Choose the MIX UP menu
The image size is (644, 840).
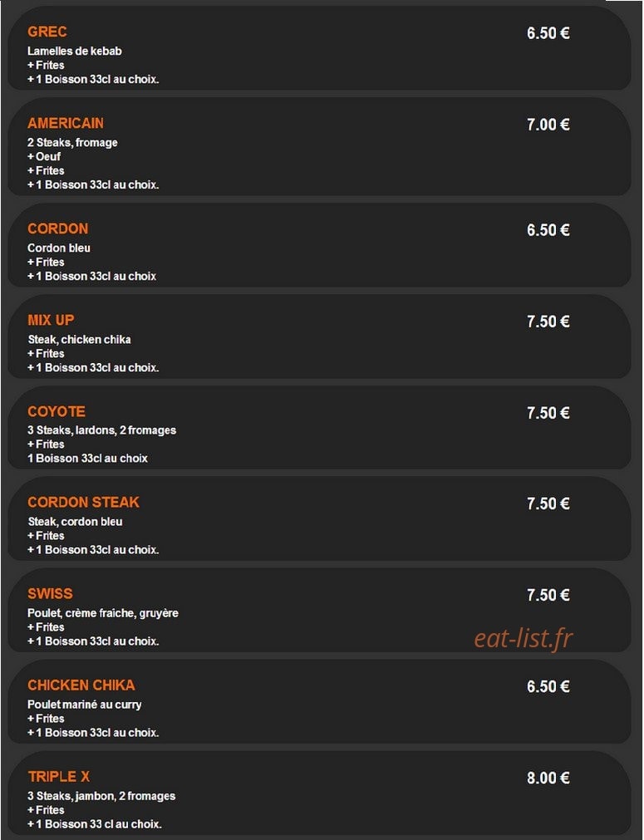[51, 321]
